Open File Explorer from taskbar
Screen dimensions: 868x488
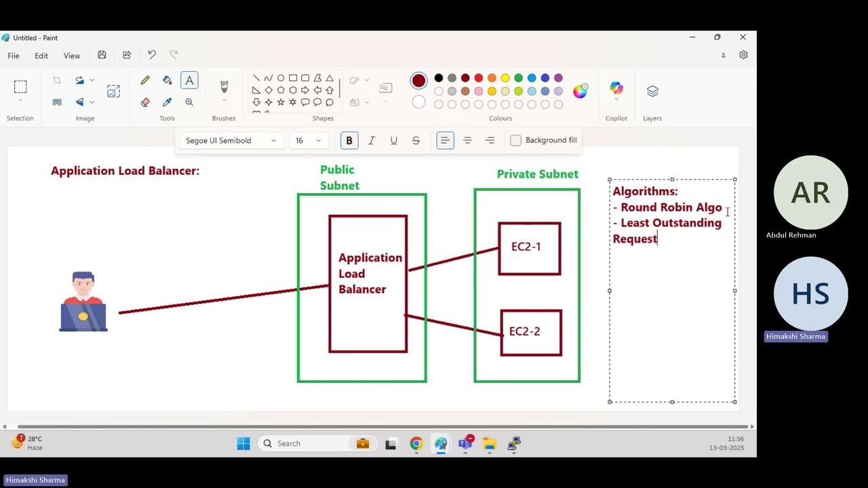click(x=490, y=443)
